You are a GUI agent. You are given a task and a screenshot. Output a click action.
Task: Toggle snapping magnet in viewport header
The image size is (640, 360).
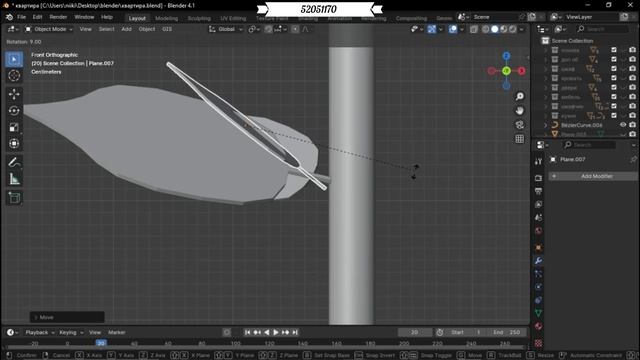pyautogui.click(x=269, y=29)
